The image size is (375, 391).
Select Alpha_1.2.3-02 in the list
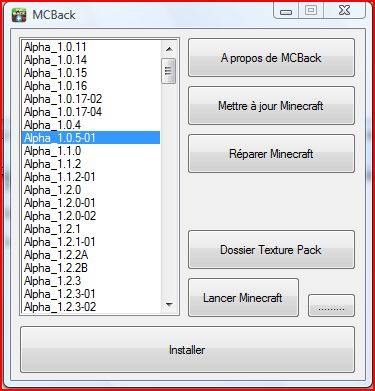pos(91,307)
